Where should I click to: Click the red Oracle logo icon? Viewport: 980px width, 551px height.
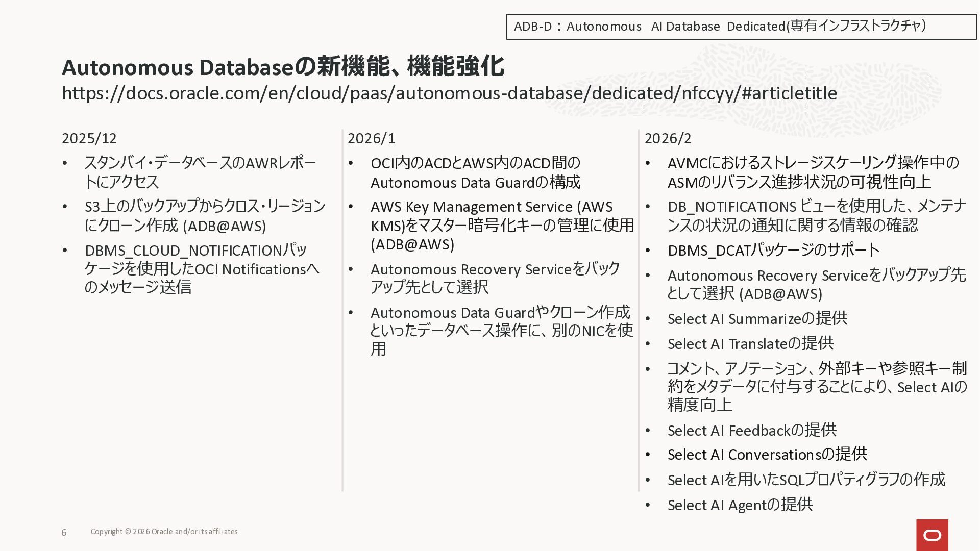click(x=932, y=535)
